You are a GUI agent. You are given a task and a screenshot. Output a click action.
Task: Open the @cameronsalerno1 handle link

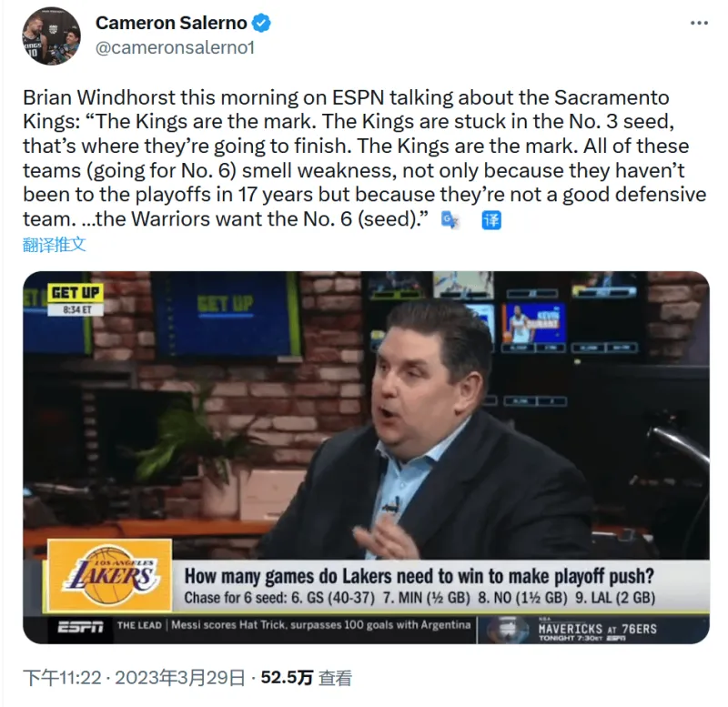[175, 48]
